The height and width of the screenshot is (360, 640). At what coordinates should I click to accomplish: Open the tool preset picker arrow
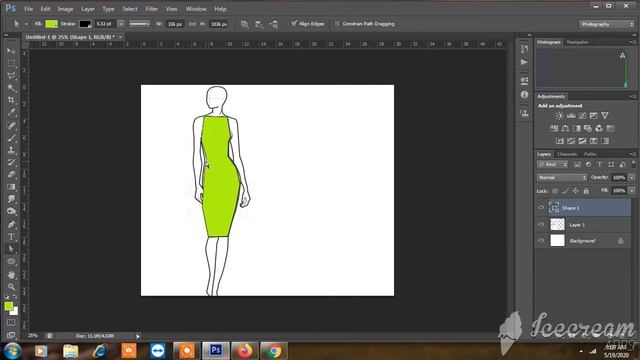click(x=26, y=24)
